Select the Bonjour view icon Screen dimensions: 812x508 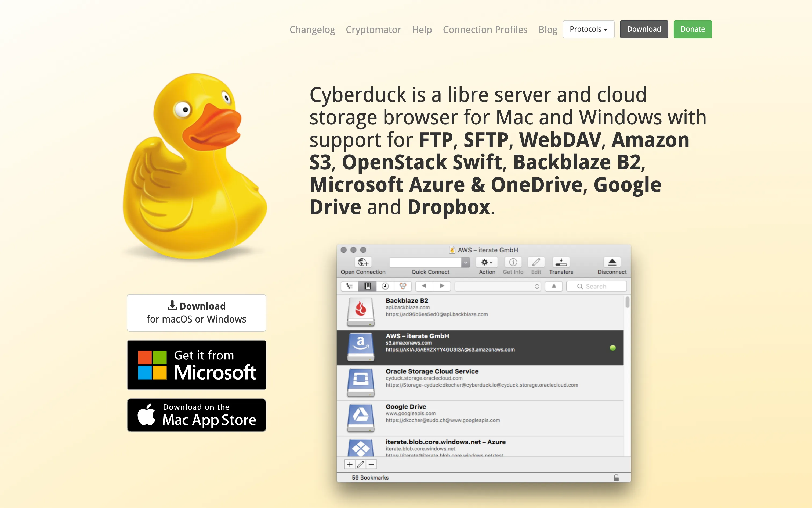click(403, 286)
